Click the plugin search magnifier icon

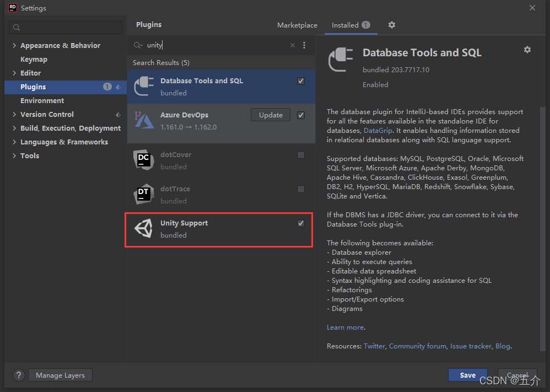(138, 45)
